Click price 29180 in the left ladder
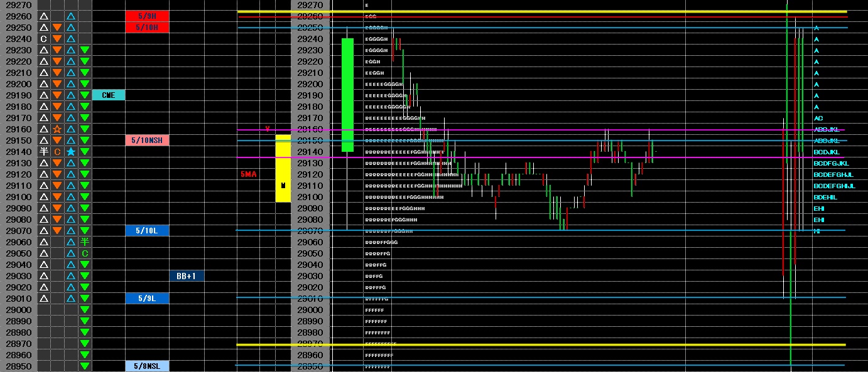 18,107
